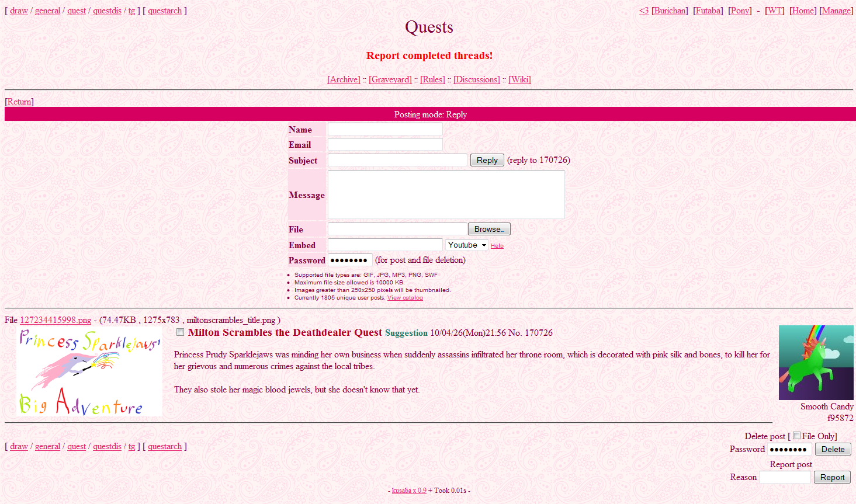
Task: Enable the File Only checkbox
Action: 796,436
